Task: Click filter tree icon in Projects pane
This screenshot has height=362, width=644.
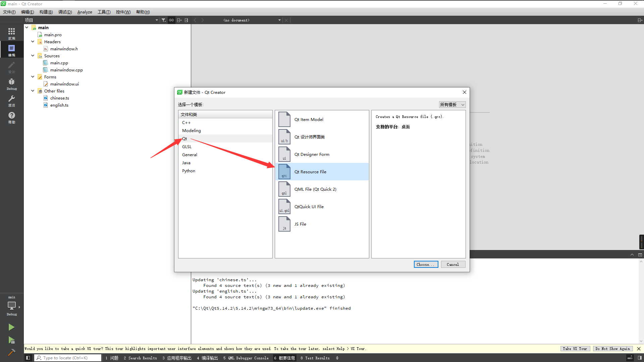Action: pos(163,20)
